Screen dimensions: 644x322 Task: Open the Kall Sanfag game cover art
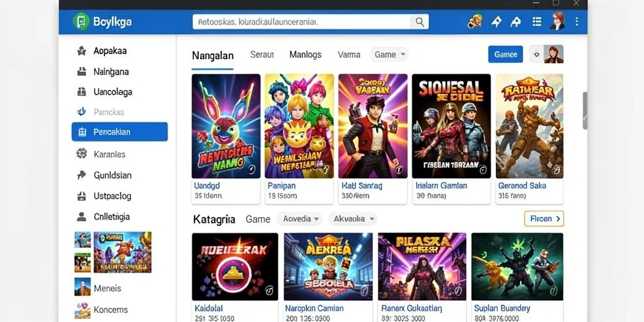[x=372, y=126]
